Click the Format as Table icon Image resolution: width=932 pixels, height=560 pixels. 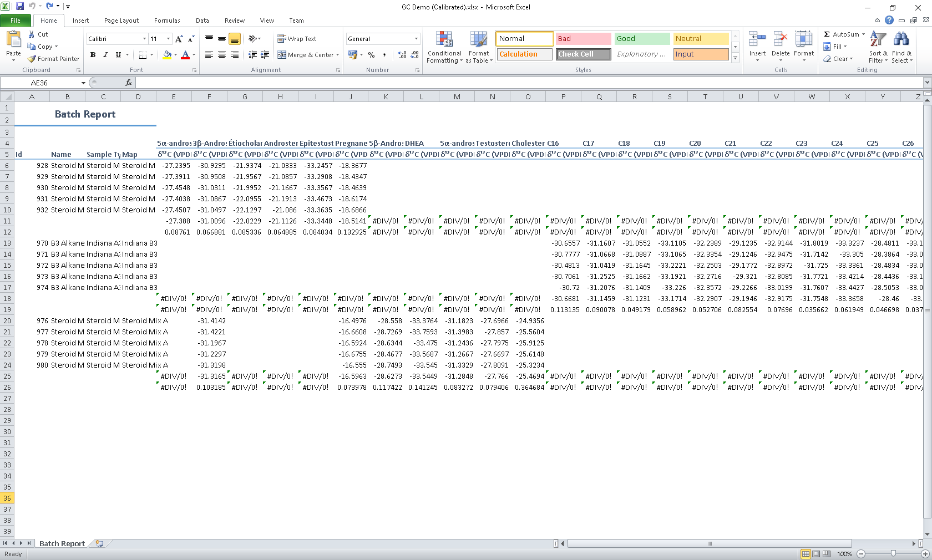pyautogui.click(x=479, y=39)
